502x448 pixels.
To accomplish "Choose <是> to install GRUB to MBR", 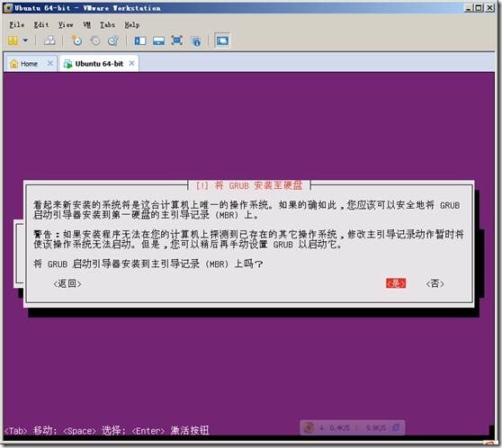I will click(x=396, y=283).
